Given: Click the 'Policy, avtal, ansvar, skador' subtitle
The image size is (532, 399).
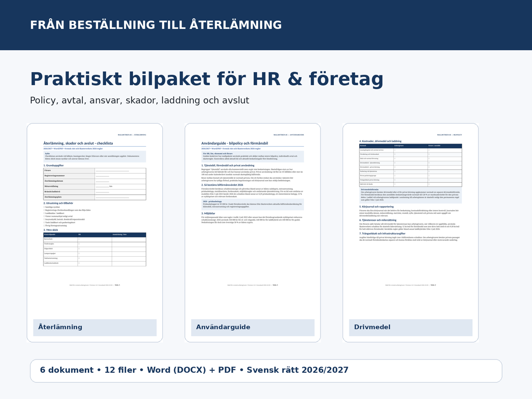Looking at the screenshot, I should 139,101.
